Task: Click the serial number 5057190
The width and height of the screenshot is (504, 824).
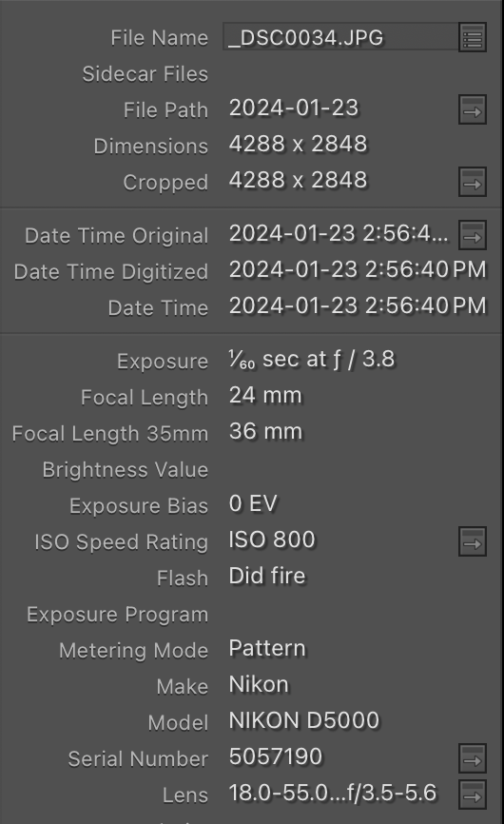Action: pyautogui.click(x=276, y=756)
